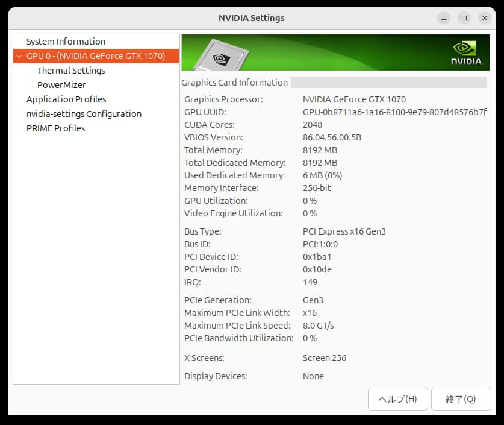Click the Total Memory value 8192 MB

[320, 150]
